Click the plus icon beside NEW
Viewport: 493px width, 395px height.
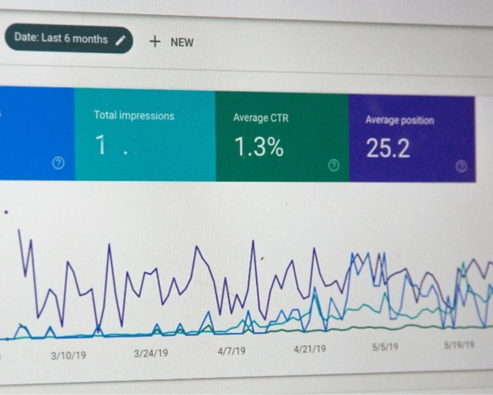pyautogui.click(x=155, y=42)
